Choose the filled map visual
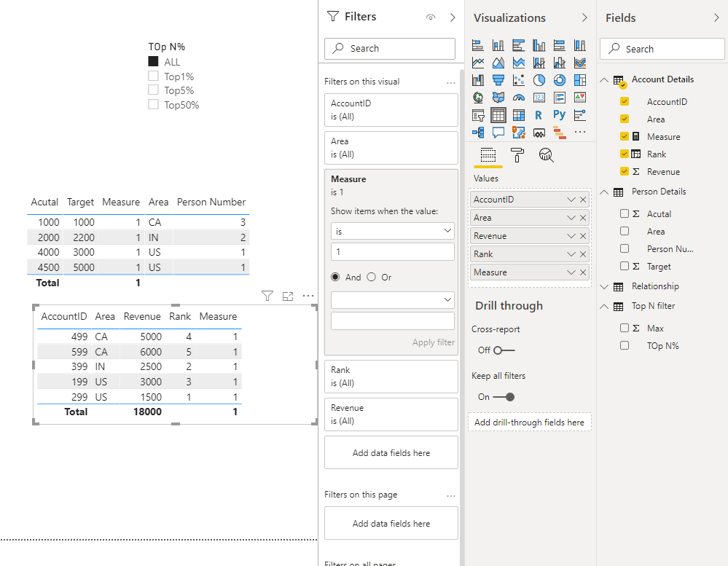728x566 pixels. [498, 98]
